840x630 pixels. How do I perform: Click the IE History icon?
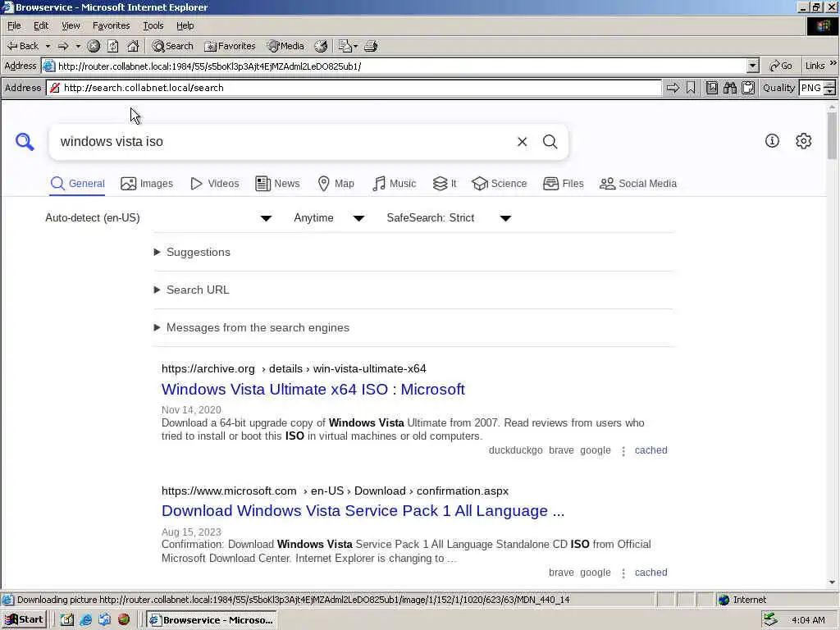pos(321,46)
